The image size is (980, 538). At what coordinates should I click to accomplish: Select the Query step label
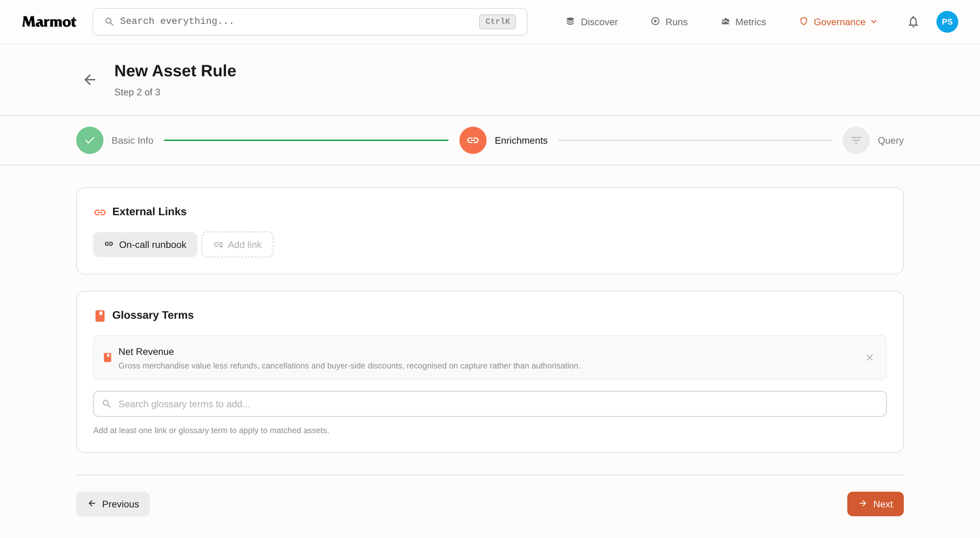click(891, 140)
